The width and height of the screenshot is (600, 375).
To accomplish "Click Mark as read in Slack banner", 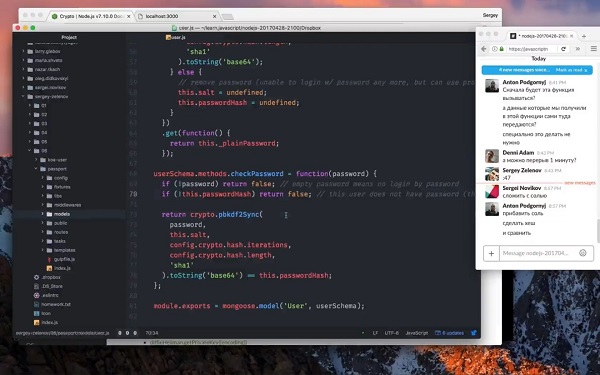I will click(569, 70).
